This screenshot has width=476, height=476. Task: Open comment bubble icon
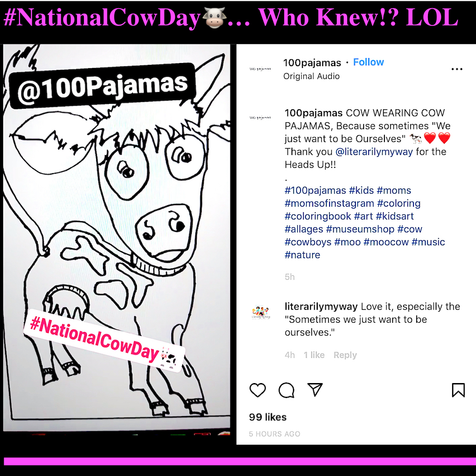[x=286, y=390]
